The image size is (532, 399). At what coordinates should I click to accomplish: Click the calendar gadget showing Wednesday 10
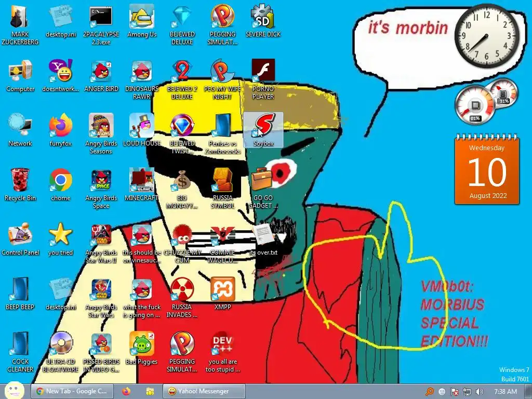[x=487, y=169]
